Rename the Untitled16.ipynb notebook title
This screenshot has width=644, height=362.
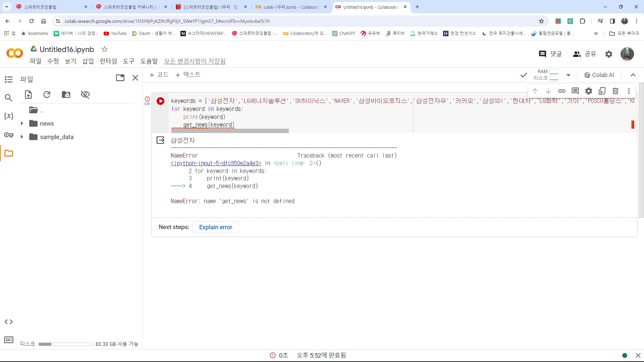click(67, 49)
